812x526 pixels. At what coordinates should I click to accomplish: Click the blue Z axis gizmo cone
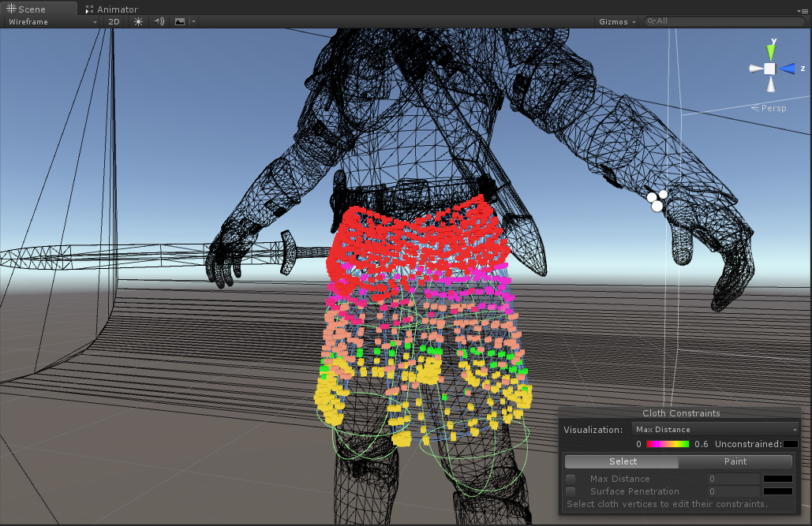tap(788, 69)
